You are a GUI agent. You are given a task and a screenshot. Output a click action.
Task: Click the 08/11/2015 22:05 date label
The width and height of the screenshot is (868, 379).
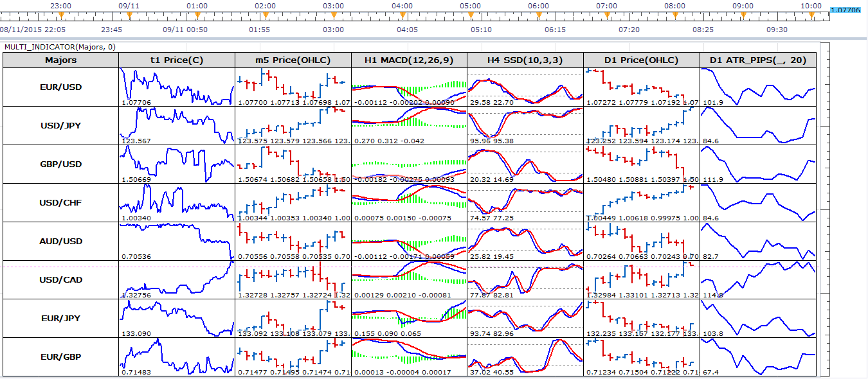point(32,30)
